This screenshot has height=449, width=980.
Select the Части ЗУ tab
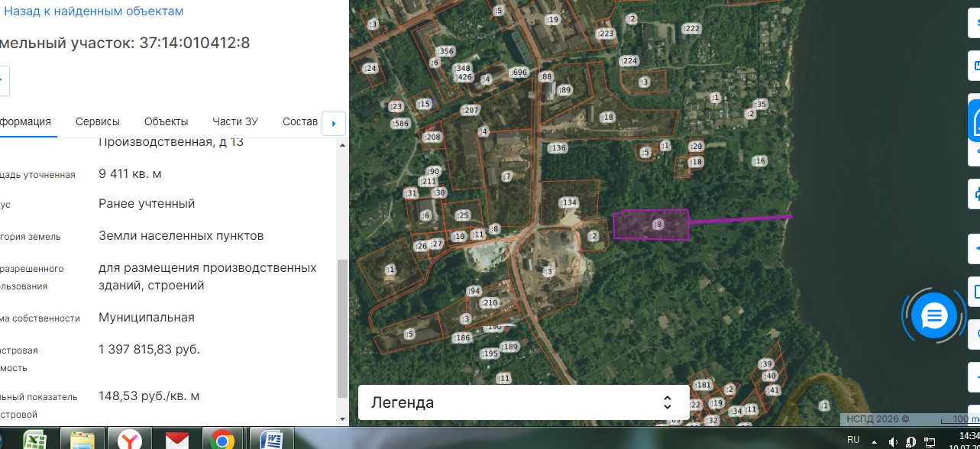(x=235, y=122)
